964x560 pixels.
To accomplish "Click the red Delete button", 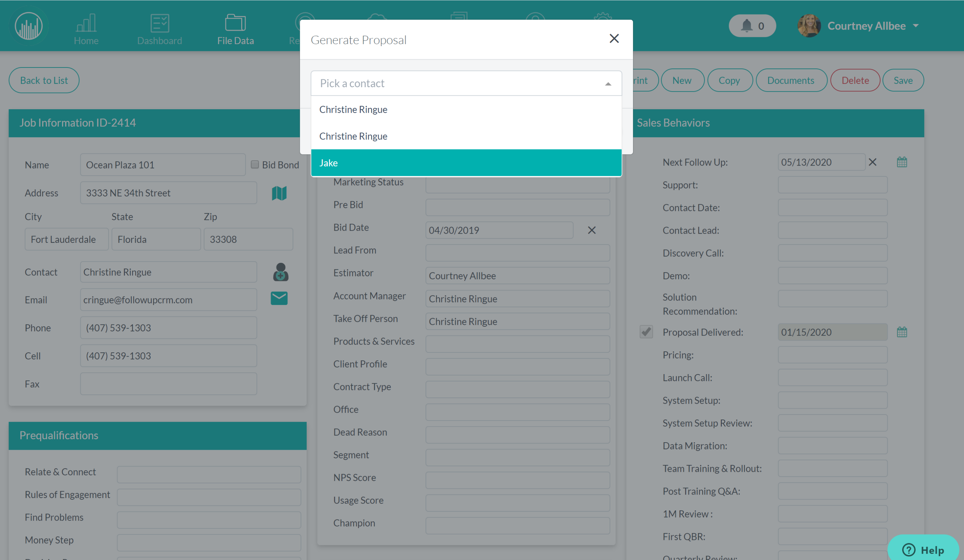I will point(855,80).
